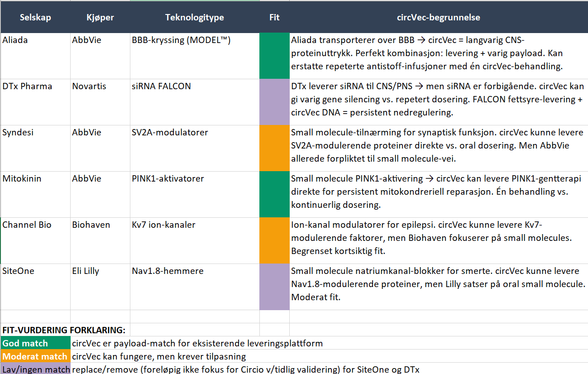Select the purple Fit cell for DTx Pharma

click(274, 102)
